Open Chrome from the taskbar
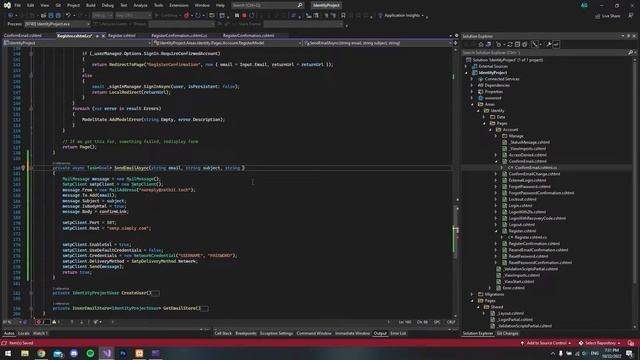The width and height of the screenshot is (640, 360). pyautogui.click(x=41, y=353)
